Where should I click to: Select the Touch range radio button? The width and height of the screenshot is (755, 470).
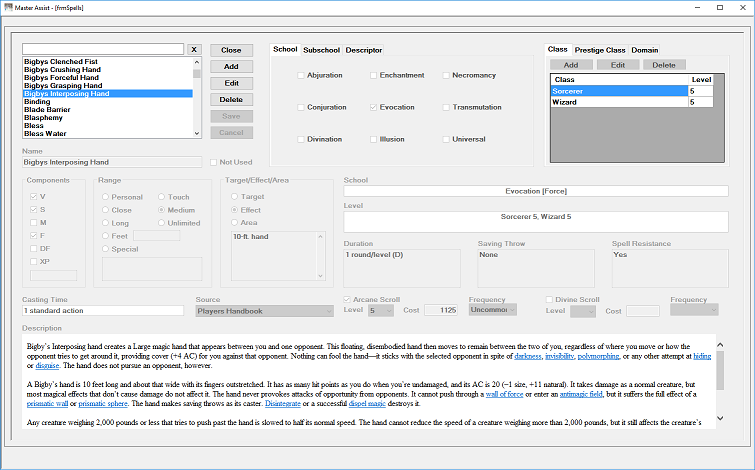(x=161, y=197)
